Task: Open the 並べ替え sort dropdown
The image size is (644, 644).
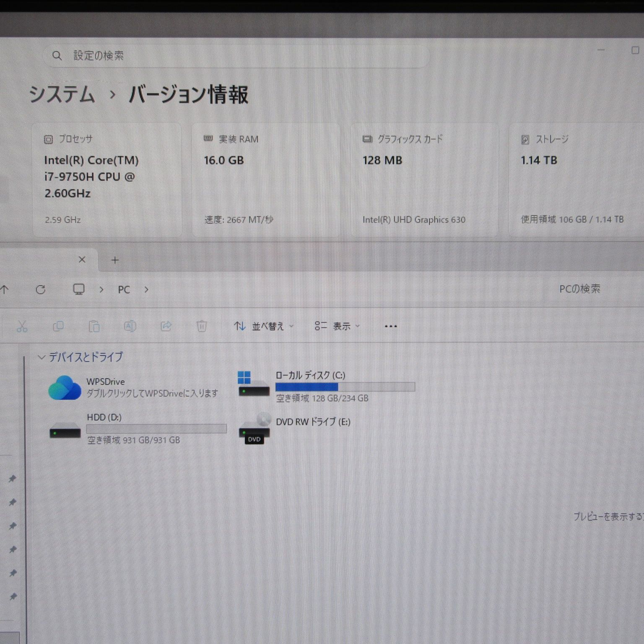Action: (x=264, y=326)
